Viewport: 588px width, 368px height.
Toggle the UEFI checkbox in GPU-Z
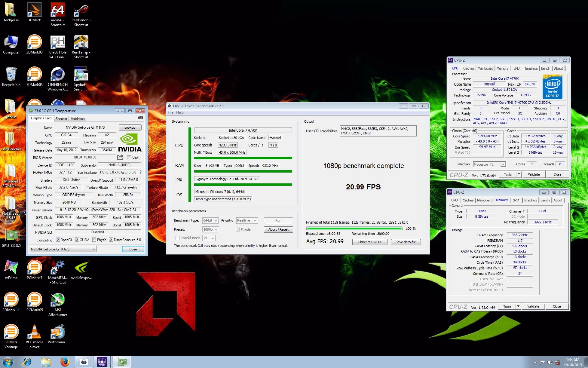click(x=129, y=157)
